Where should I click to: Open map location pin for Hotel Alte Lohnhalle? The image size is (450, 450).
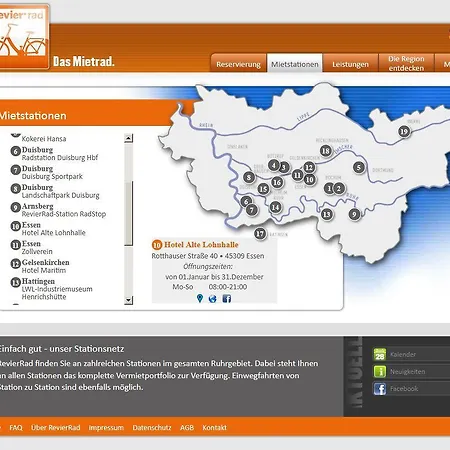click(200, 298)
